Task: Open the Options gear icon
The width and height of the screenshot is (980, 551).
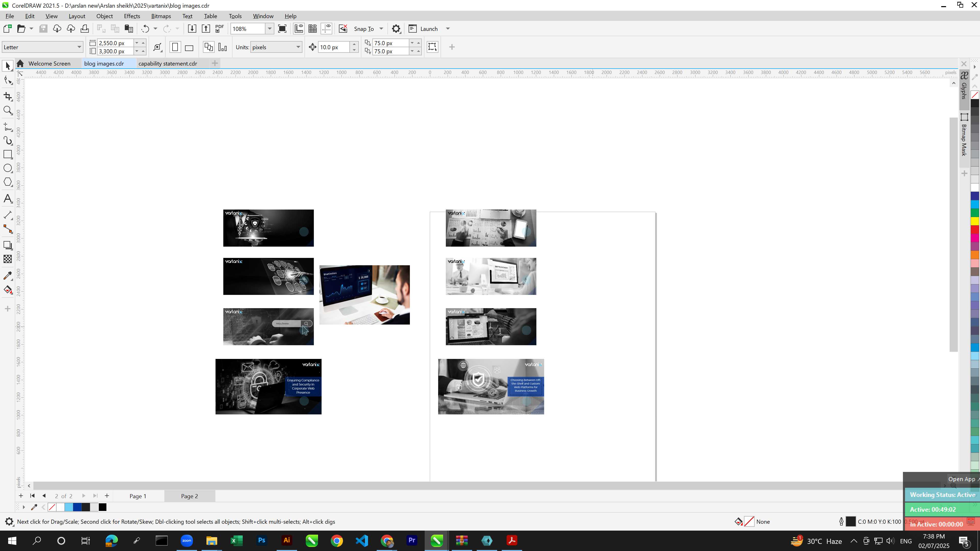Action: (x=396, y=29)
